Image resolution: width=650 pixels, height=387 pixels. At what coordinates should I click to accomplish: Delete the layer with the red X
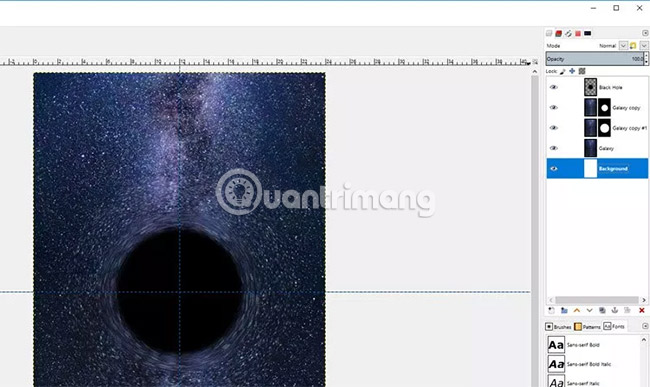pos(642,310)
